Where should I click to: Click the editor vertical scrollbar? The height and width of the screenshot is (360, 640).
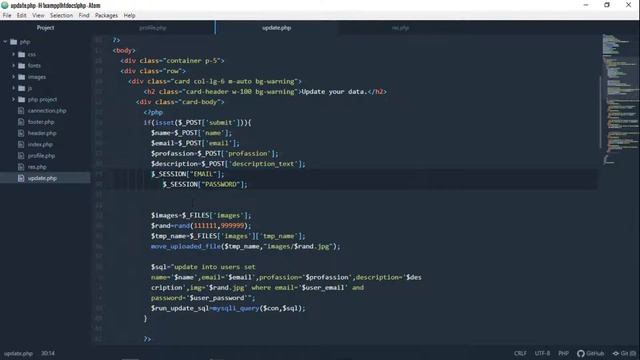tap(600, 112)
